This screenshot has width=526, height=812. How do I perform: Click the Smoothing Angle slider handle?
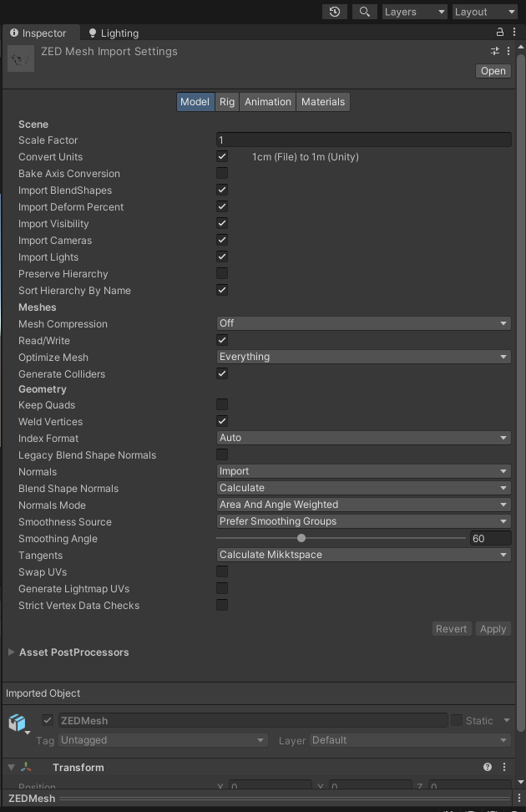coord(301,539)
